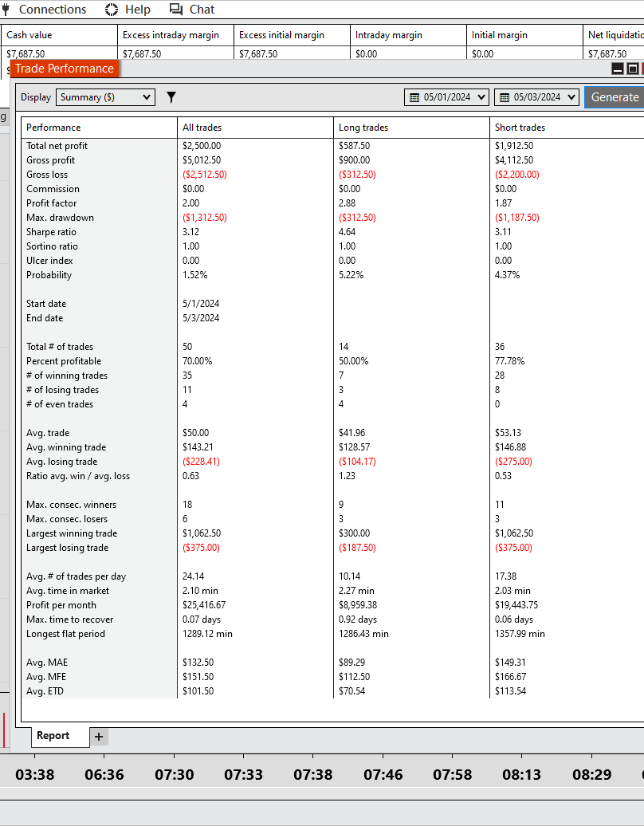This screenshot has height=826, width=644.
Task: Select Avg. winning trade value $143.21
Action: 198,447
